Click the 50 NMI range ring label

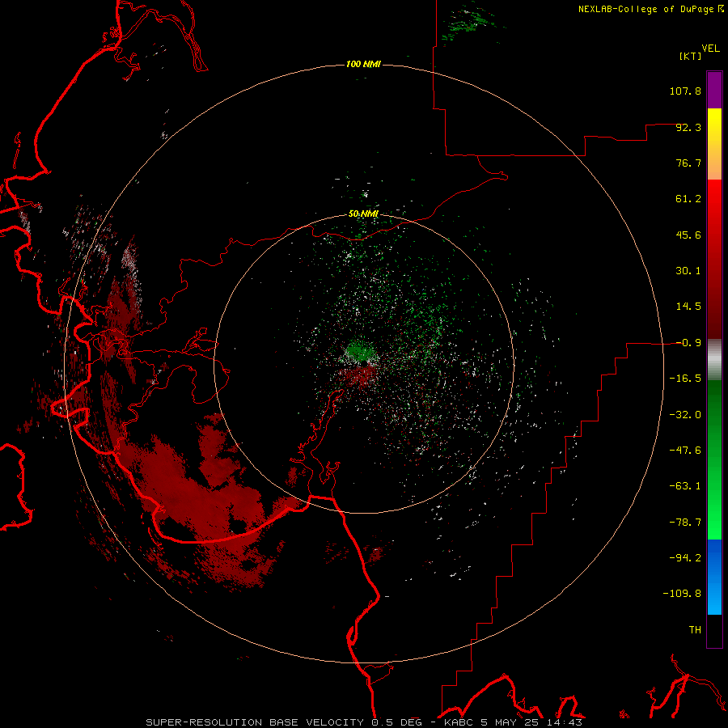click(363, 214)
